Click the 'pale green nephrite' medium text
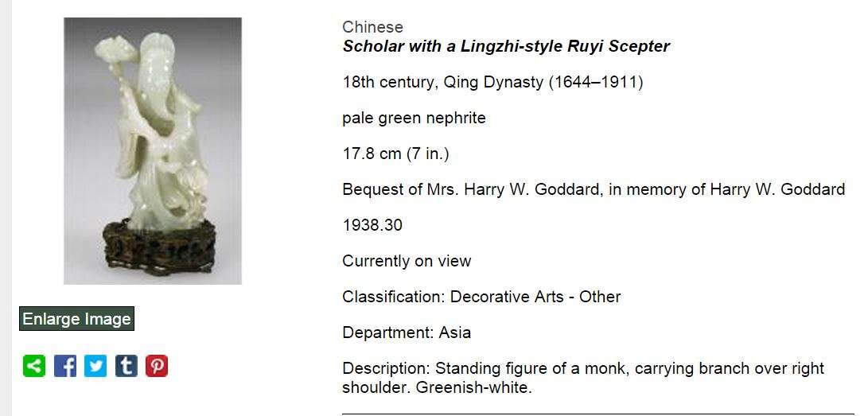 pos(414,118)
